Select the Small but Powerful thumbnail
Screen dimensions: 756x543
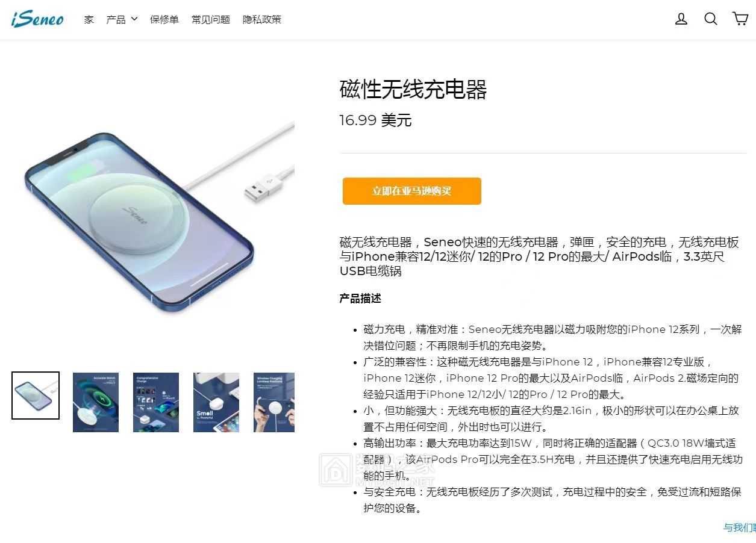point(216,402)
